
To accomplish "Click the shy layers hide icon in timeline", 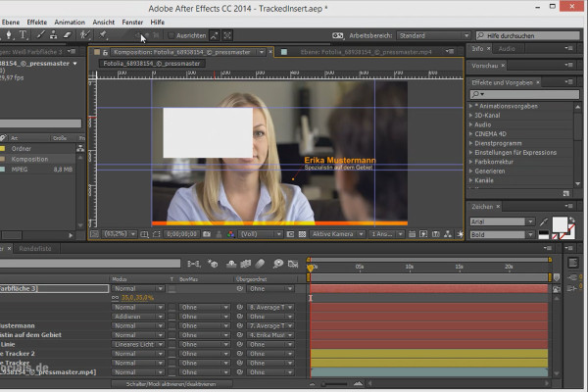I will click(231, 264).
